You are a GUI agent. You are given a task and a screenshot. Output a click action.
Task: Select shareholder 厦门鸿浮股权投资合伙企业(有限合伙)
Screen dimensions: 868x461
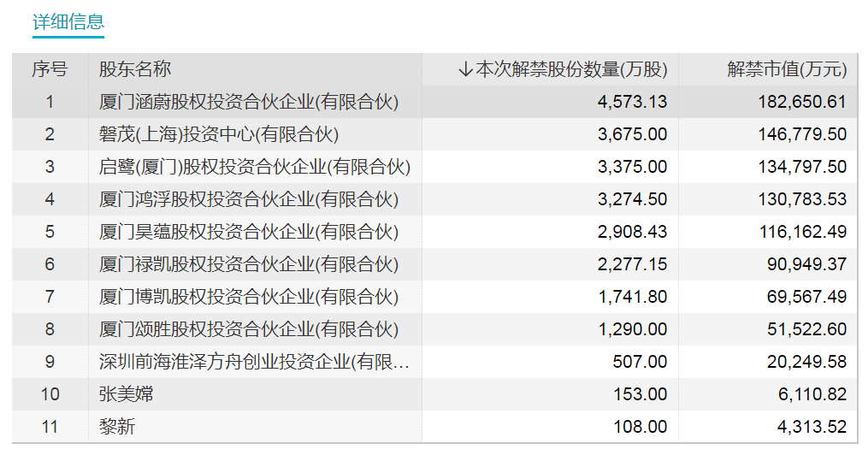pos(249,199)
